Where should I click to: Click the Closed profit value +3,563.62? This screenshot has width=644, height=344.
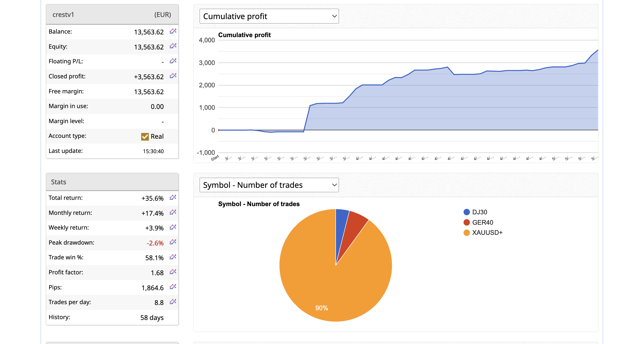point(149,77)
